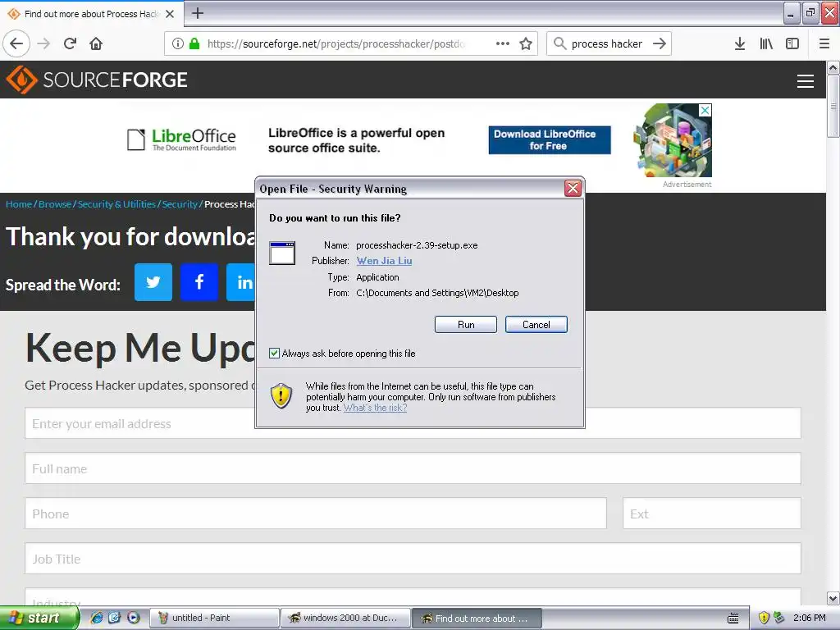
Task: Open the Firefox downloads panel
Action: (739, 43)
